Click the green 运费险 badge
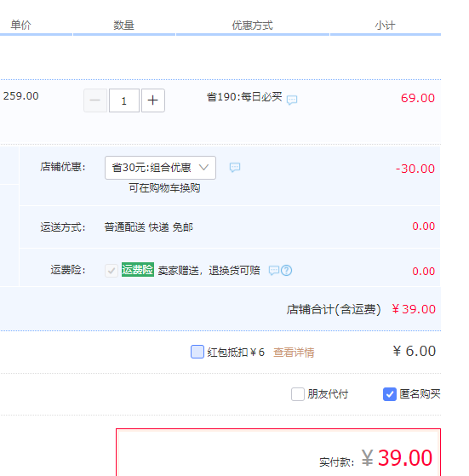Screen dimensions: 469x476 pyautogui.click(x=138, y=270)
